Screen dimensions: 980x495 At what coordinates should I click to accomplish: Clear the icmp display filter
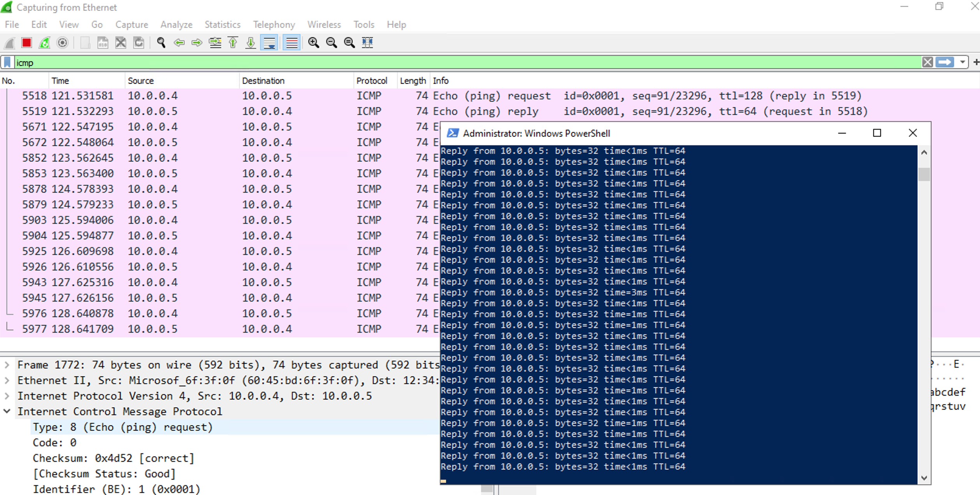click(x=927, y=62)
